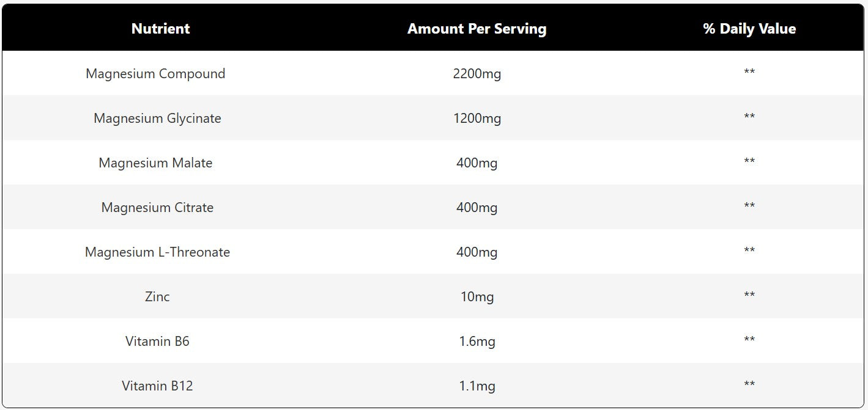Select the Zinc nutrient cell
The width and height of the screenshot is (868, 410).
157,297
